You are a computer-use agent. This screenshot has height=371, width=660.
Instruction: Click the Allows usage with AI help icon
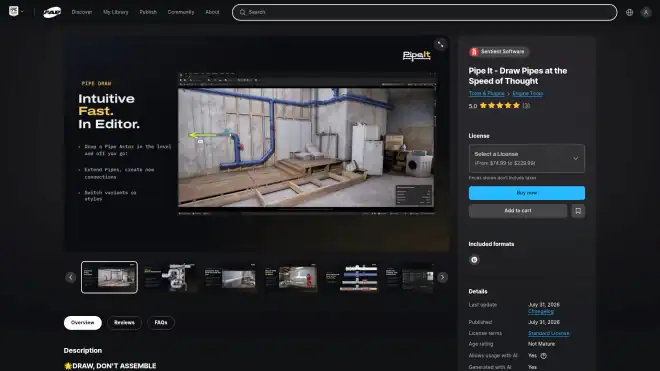point(543,356)
